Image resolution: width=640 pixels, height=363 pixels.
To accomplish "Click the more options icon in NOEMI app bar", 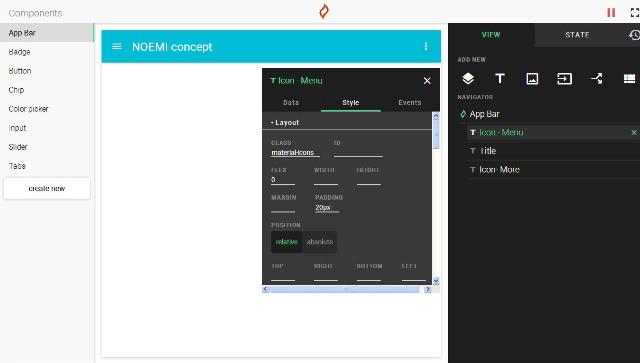I will (x=426, y=47).
